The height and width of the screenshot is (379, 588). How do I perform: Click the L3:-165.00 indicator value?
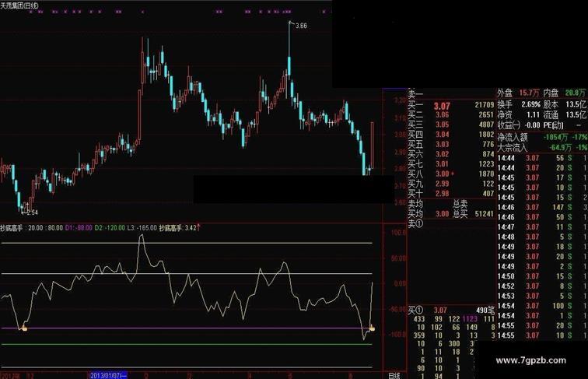[x=142, y=227]
